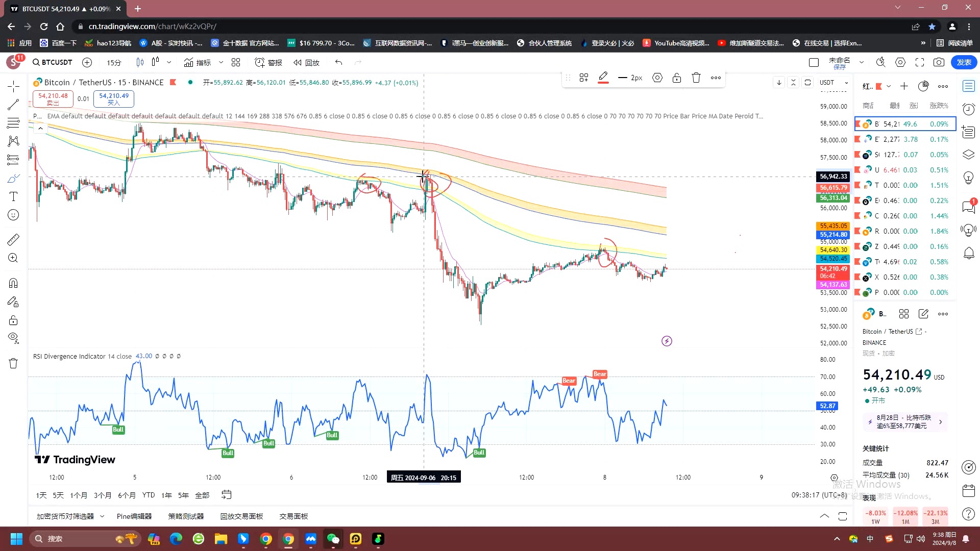Open indicator templates grid icon

click(x=236, y=62)
